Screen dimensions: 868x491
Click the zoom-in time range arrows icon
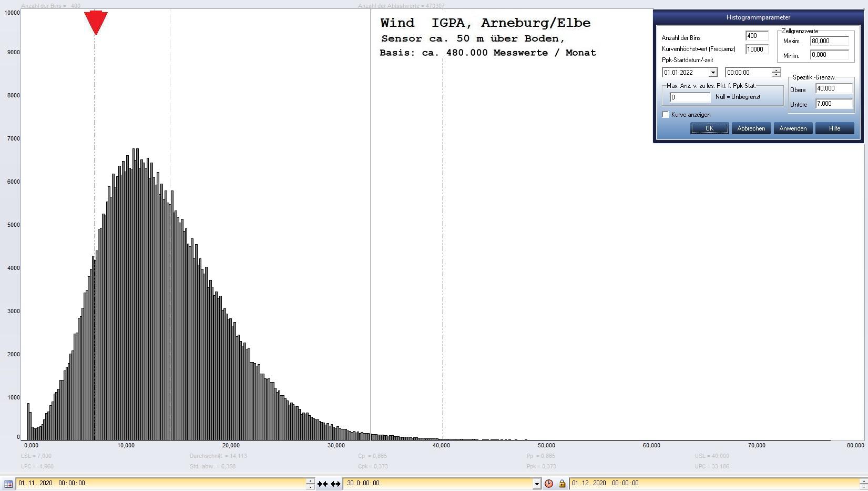tap(322, 483)
